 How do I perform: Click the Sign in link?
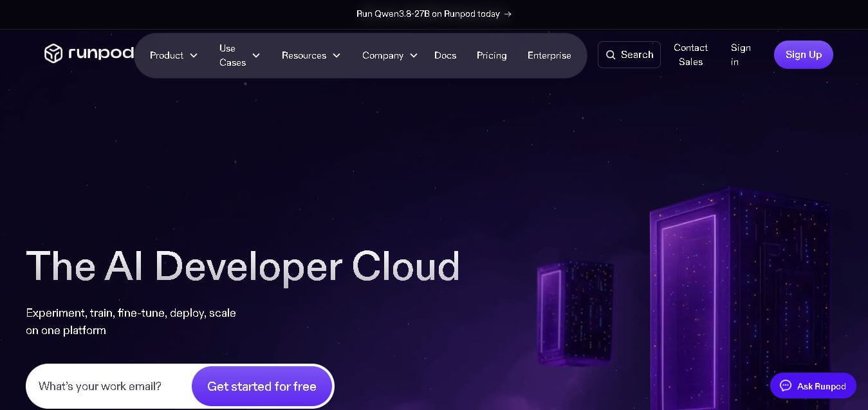click(x=741, y=55)
